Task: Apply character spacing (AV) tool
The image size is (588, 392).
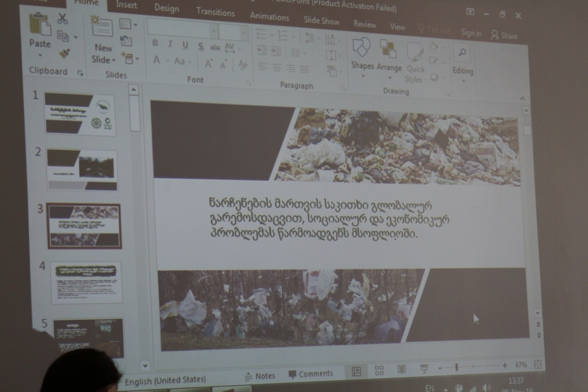Action: point(230,48)
